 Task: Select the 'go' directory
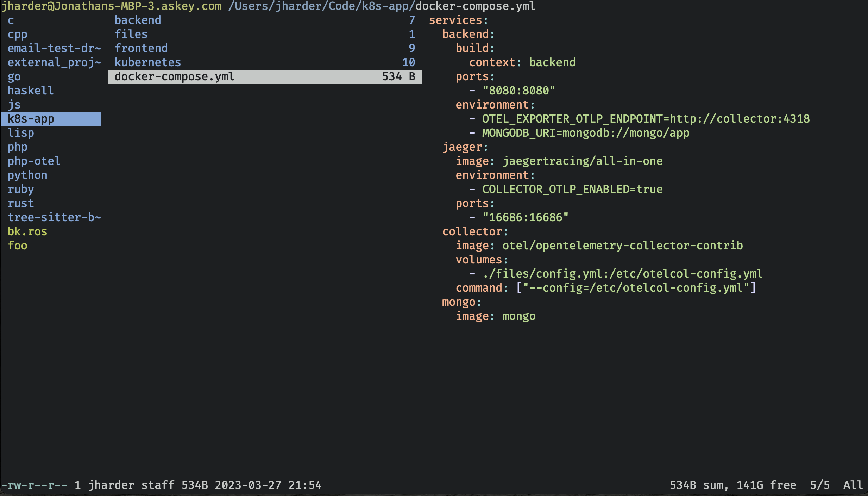[14, 77]
